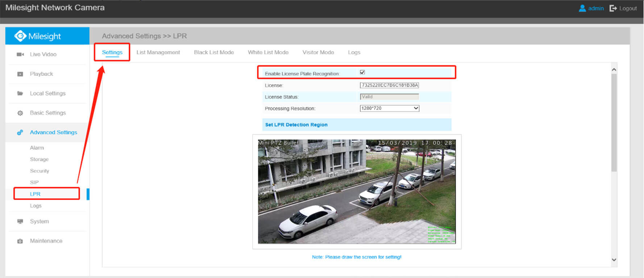The width and height of the screenshot is (644, 278).
Task: Click the System monitor icon
Action: tap(20, 221)
